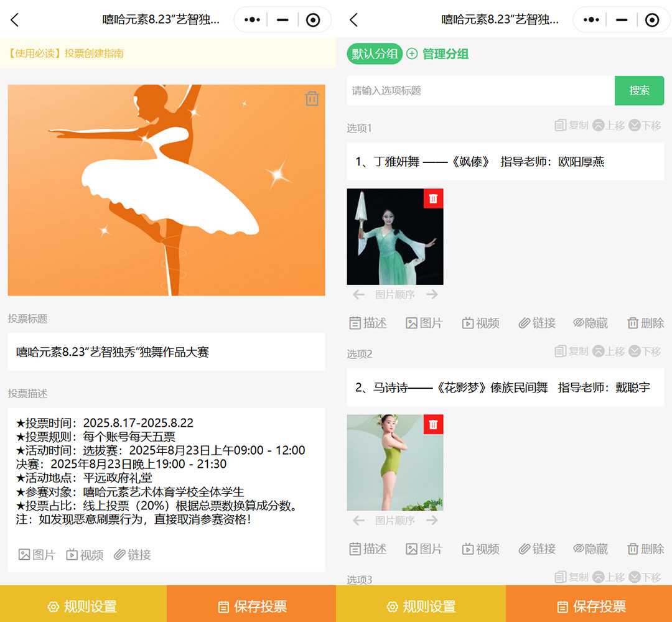This screenshot has height=622, width=672.
Task: Add a picture to the vote description
Action: 37,555
